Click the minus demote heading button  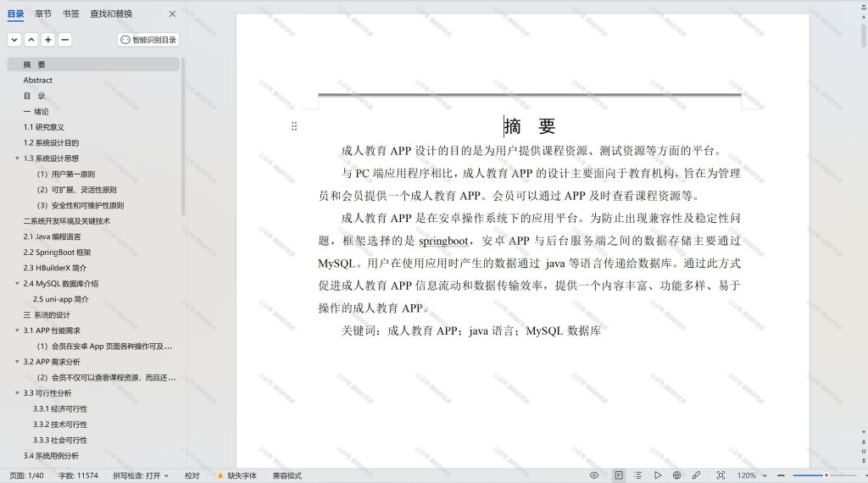click(x=64, y=40)
